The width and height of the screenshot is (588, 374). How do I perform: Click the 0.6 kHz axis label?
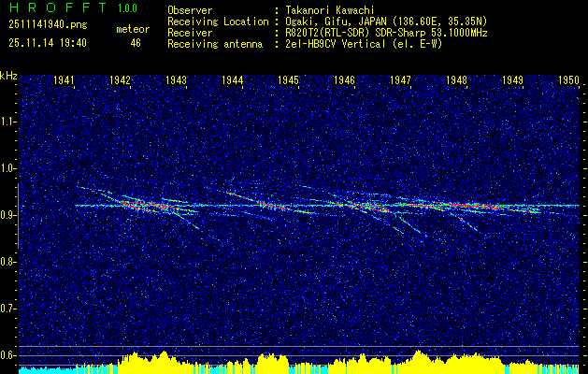coord(8,355)
